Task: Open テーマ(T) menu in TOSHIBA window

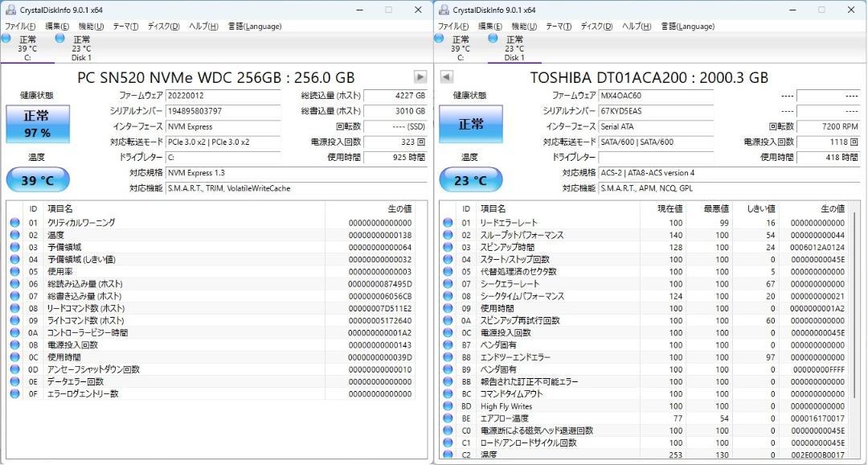Action: 559,26
